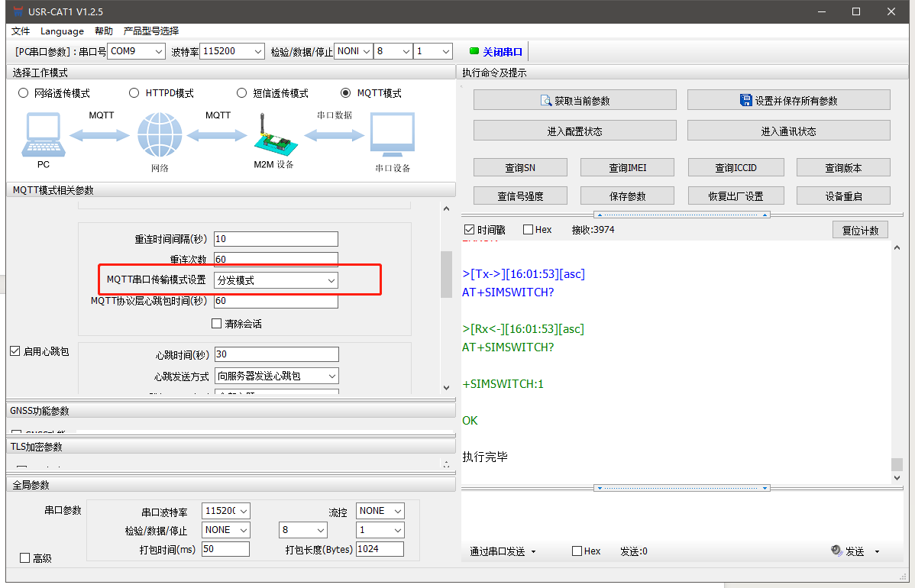915x588 pixels.
Task: Select MQTT模式 radio button
Action: coord(345,93)
